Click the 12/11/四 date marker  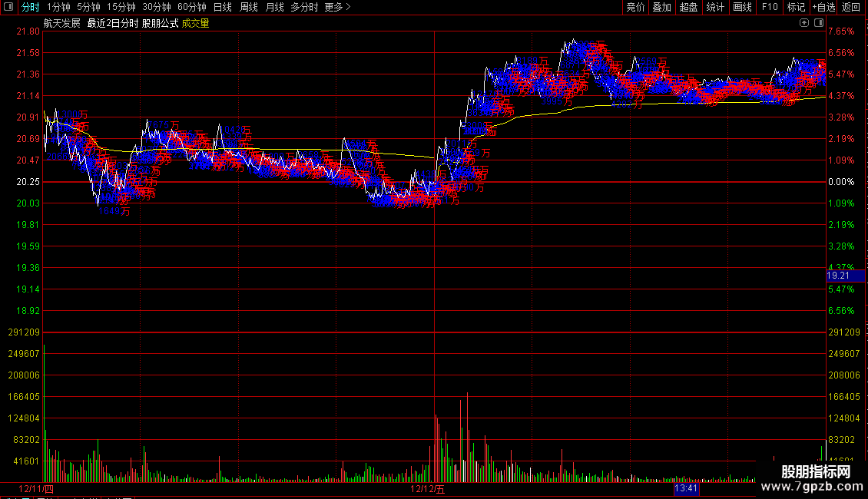(x=36, y=489)
